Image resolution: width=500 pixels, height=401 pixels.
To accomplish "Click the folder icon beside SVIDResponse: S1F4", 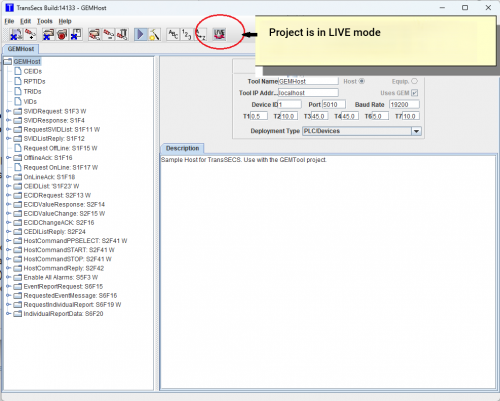I will click(18, 120).
